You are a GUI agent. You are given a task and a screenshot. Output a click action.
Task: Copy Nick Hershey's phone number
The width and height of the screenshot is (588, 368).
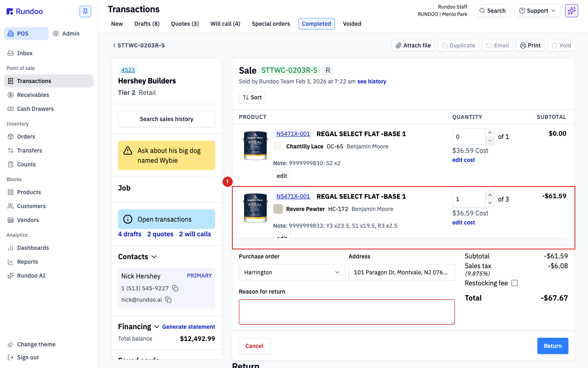(x=175, y=288)
